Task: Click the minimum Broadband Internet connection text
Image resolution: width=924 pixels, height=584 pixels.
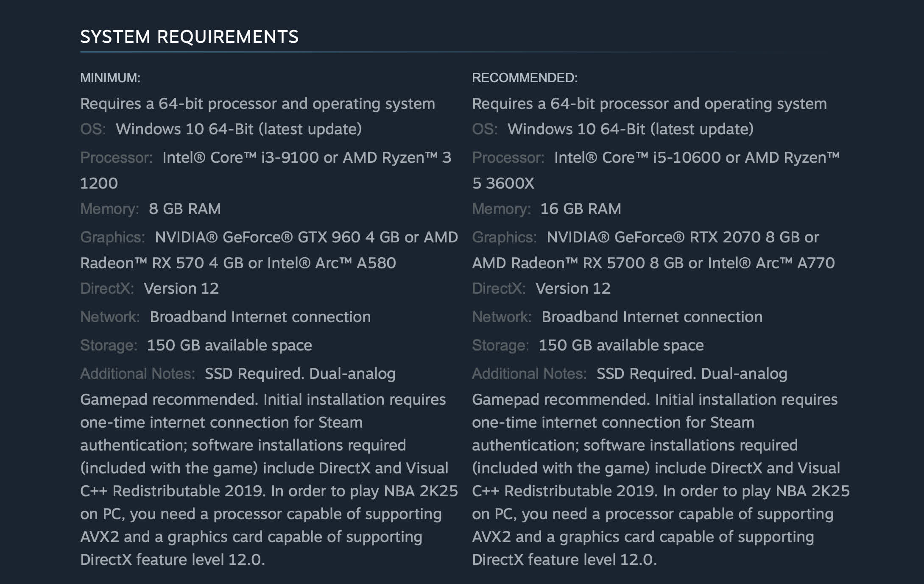Action: click(x=260, y=317)
